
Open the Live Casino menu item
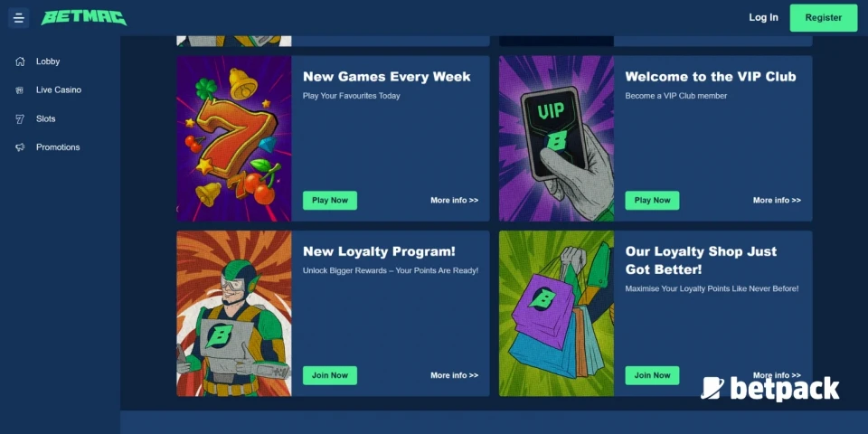click(59, 90)
